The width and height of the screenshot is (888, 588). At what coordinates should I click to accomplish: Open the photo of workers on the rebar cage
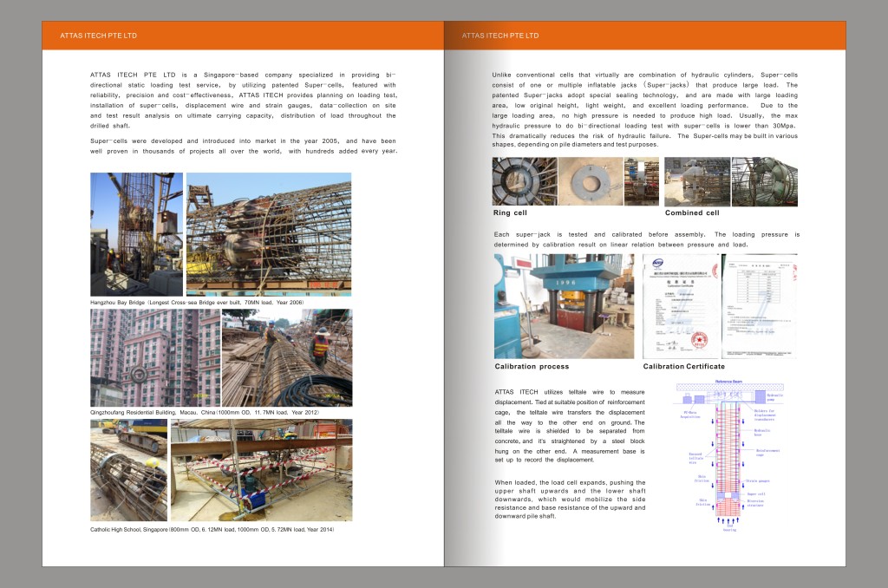pyautogui.click(x=287, y=358)
